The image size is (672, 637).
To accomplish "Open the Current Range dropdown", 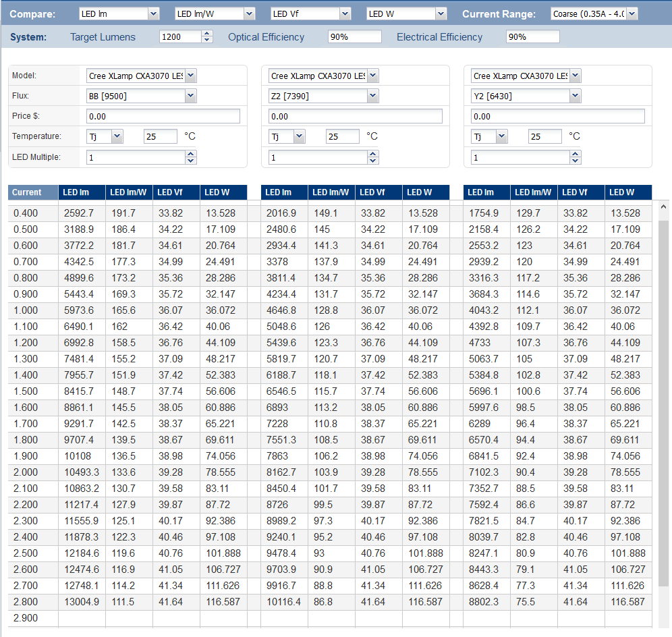I will click(632, 14).
